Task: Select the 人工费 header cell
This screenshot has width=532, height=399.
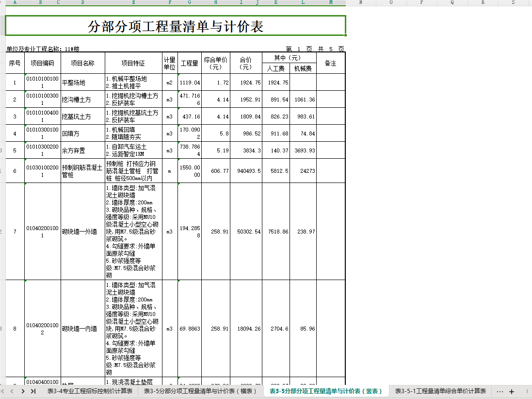Action: (x=276, y=68)
